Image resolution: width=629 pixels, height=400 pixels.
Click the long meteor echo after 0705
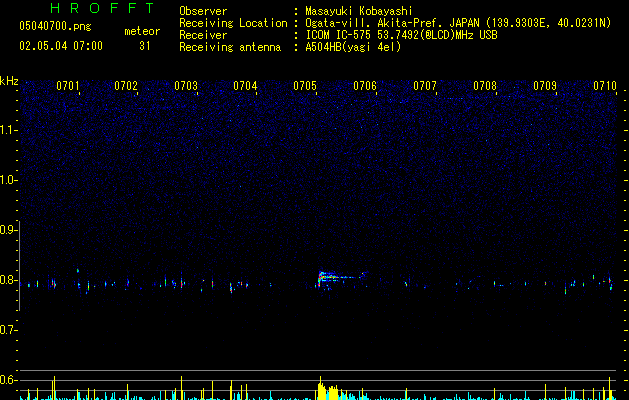pyautogui.click(x=342, y=278)
